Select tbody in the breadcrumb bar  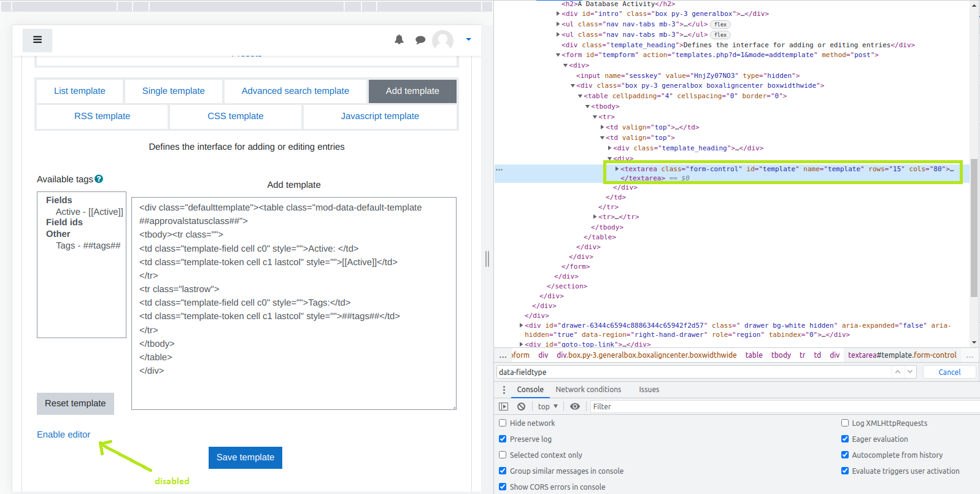781,355
